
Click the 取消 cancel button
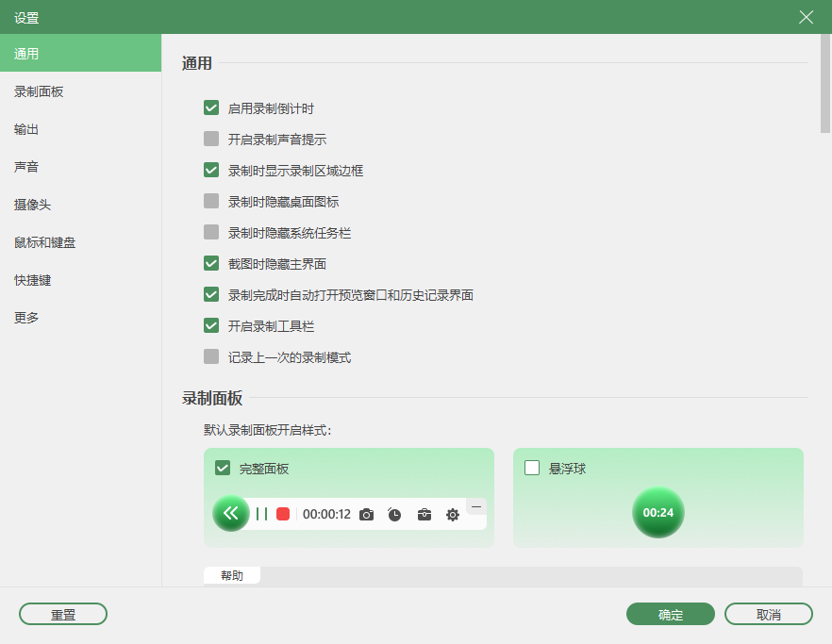768,614
